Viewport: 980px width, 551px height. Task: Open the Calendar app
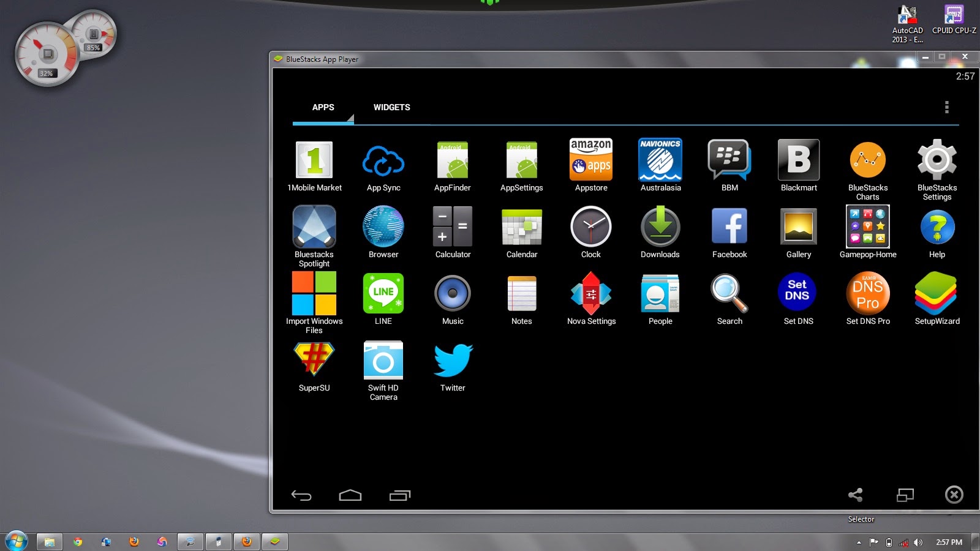(522, 227)
